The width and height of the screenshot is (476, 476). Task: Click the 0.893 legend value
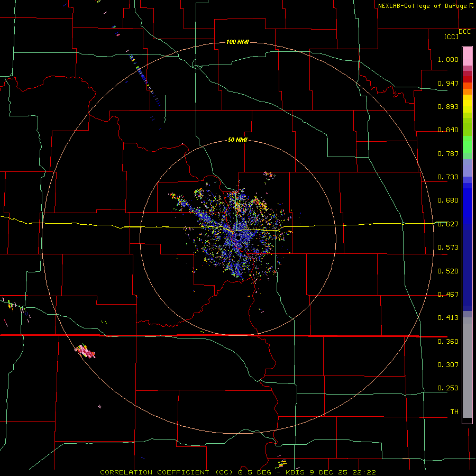click(x=448, y=106)
